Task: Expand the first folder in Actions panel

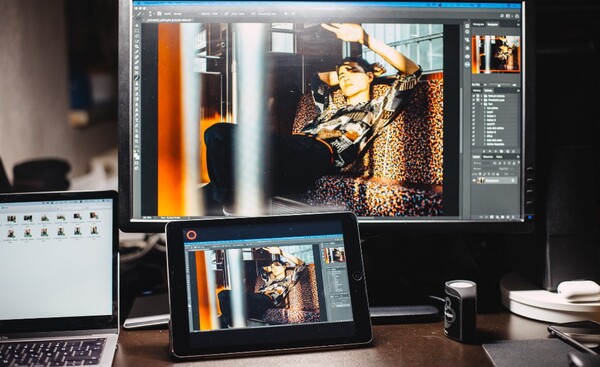Action: click(481, 96)
